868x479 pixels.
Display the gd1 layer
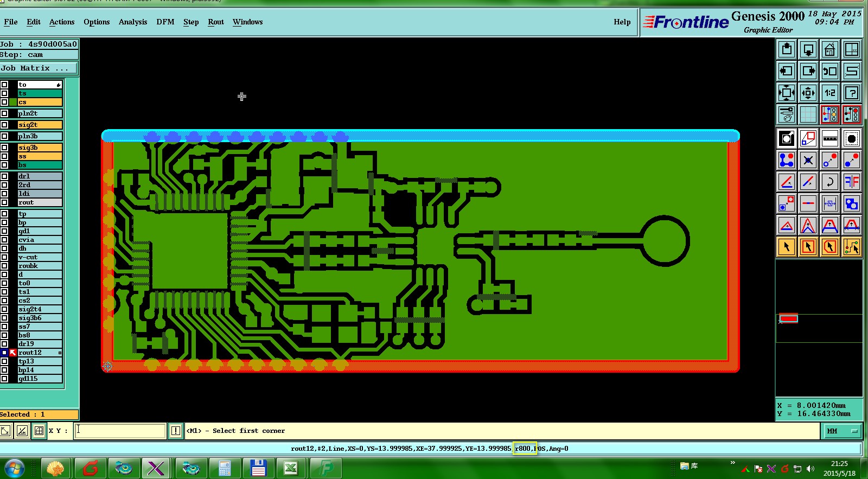coord(40,231)
